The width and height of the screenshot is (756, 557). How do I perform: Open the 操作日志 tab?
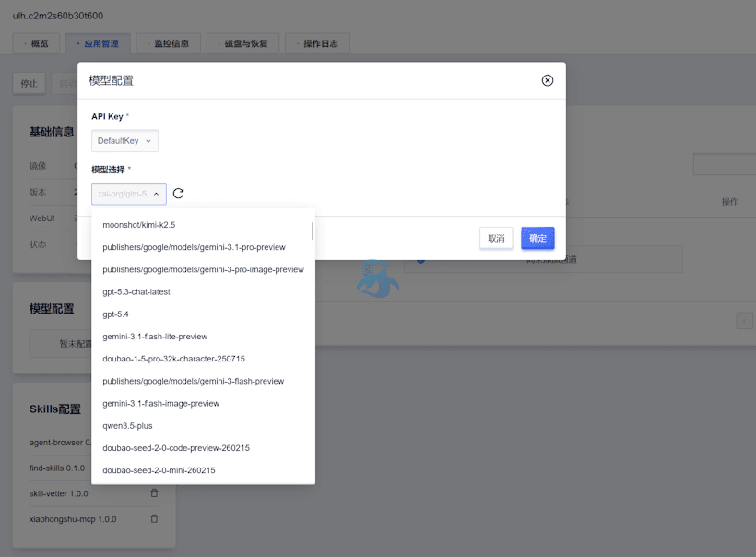click(317, 42)
